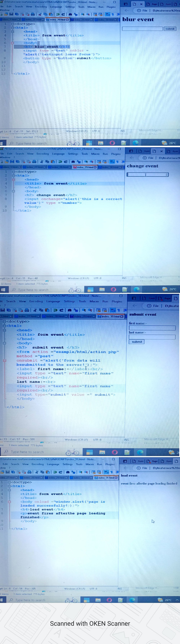Viewport: 180px width, 644px height.
Task: Click browser back arrow on load event page
Action: [x=126, y=468]
